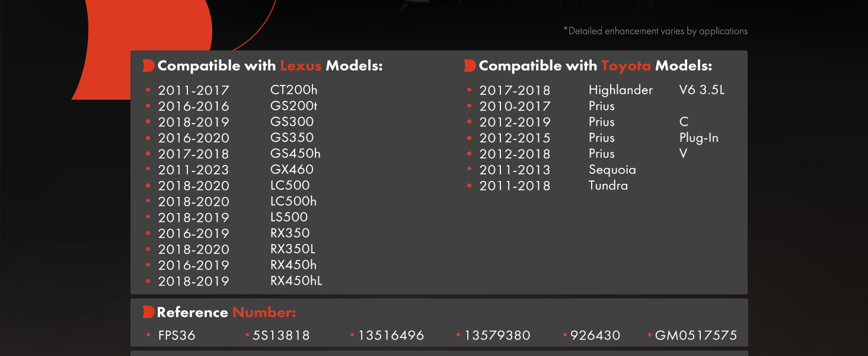Screen dimensions: 868x356
Task: Click reference number 13516496
Action: 391,336
